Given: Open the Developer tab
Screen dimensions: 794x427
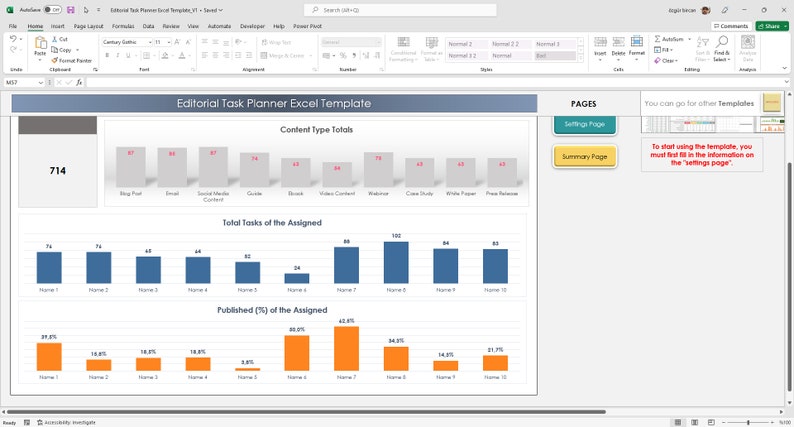Looking at the screenshot, I should click(252, 26).
